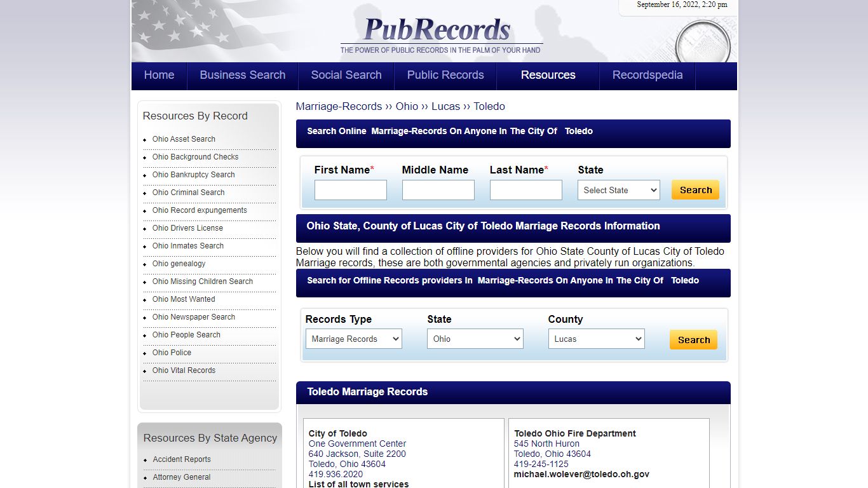Select One Government Center address line
This screenshot has height=488, width=868.
pyautogui.click(x=358, y=444)
